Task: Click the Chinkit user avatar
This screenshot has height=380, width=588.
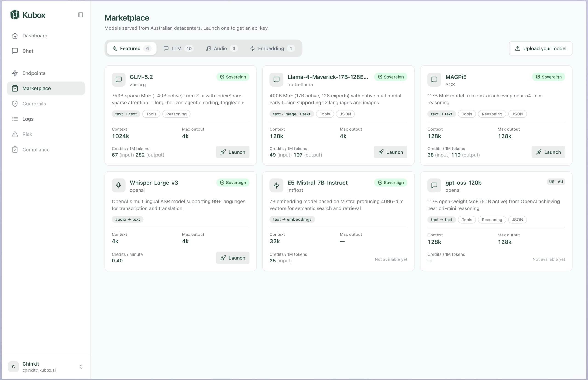Action: point(13,367)
